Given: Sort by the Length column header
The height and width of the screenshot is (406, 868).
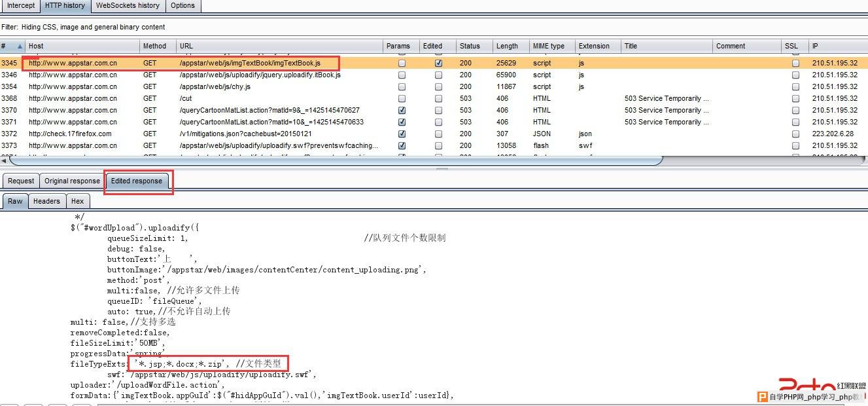Looking at the screenshot, I should pos(511,46).
